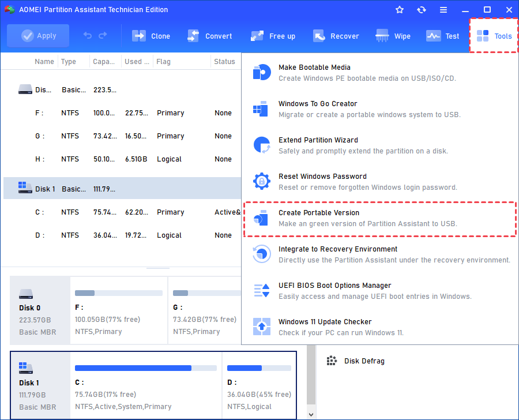Select partition H: row in list
The height and width of the screenshot is (420, 519).
point(122,159)
